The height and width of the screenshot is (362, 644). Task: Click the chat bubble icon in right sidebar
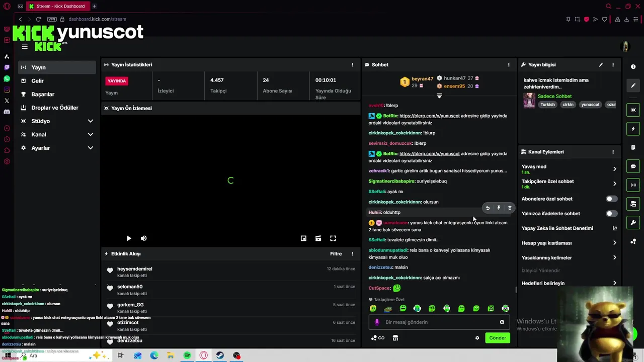point(633,166)
